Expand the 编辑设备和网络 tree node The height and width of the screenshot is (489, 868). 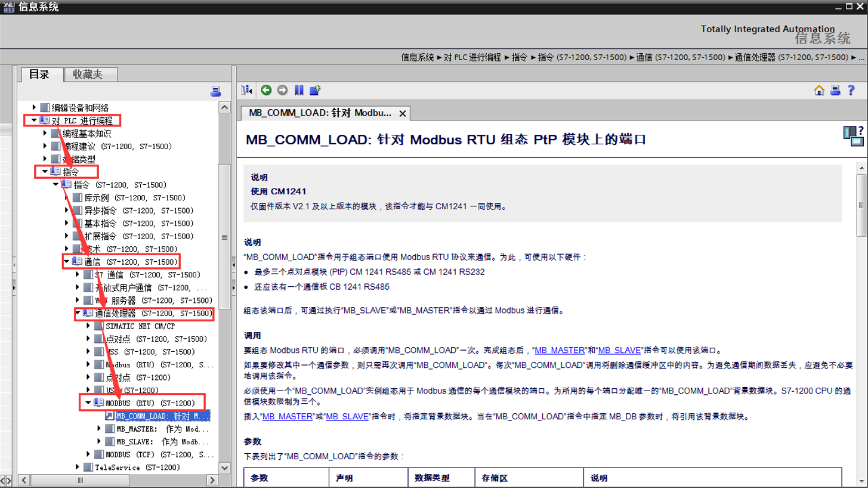point(34,108)
